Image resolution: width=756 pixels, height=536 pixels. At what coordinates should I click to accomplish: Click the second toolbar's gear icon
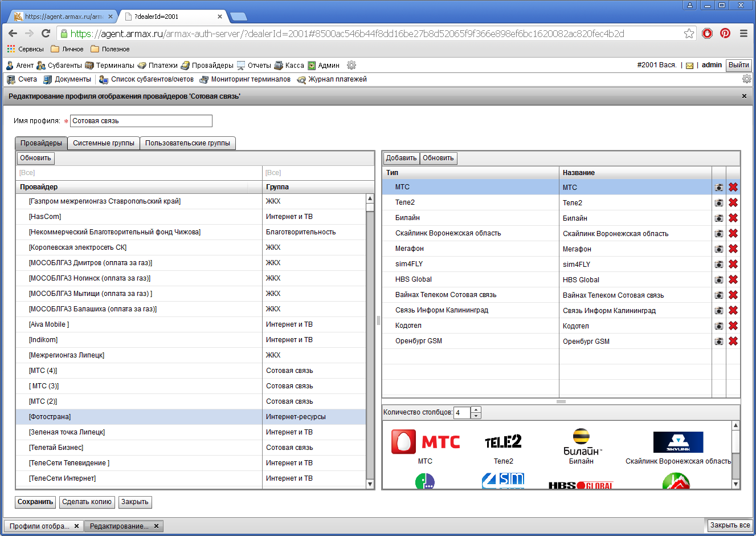[x=747, y=79]
